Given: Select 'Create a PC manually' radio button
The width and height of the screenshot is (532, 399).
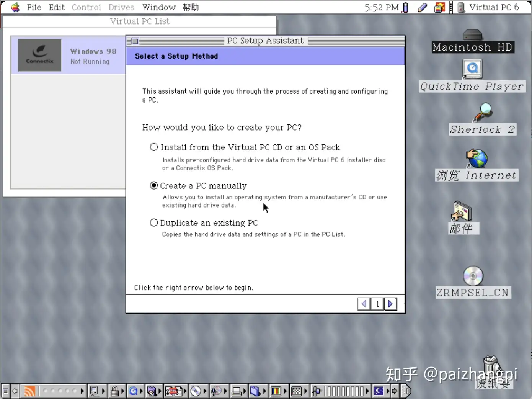Looking at the screenshot, I should [x=154, y=185].
